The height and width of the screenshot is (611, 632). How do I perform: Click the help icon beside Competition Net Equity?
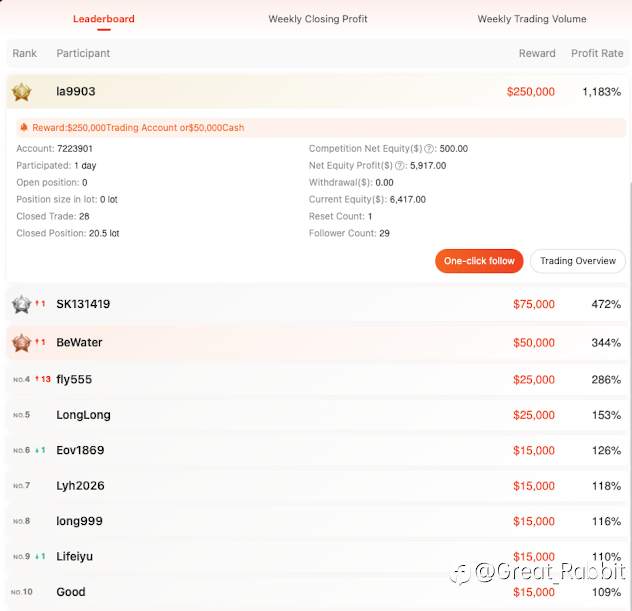429,149
